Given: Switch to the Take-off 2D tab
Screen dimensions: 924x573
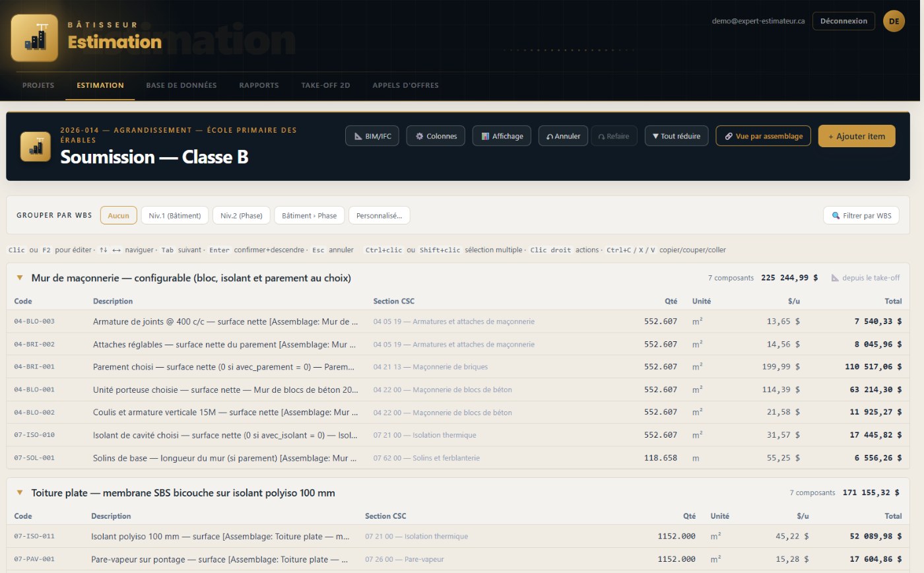Looking at the screenshot, I should pyautogui.click(x=325, y=85).
